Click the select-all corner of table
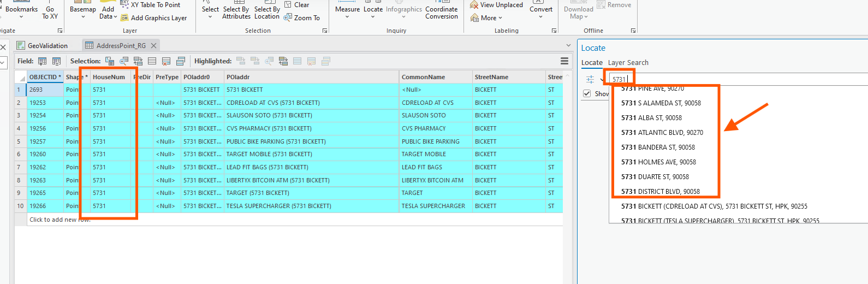Screen dimensions: 868x284 (20, 77)
